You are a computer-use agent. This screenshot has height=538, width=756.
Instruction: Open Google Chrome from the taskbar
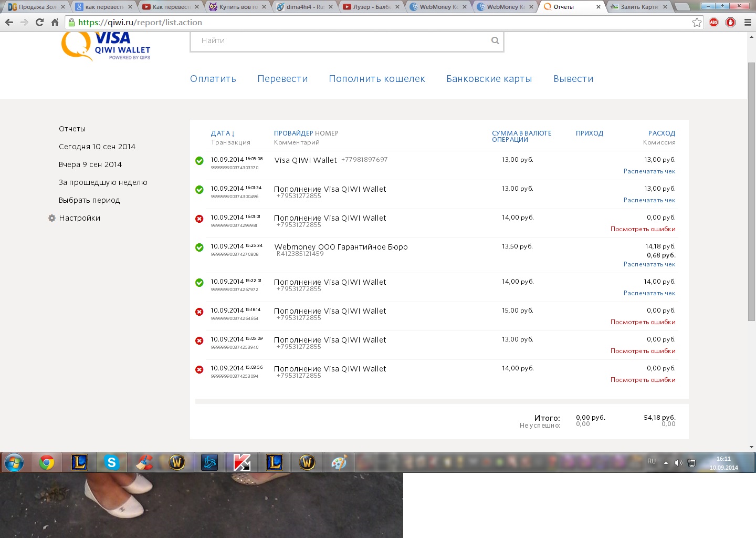47,463
